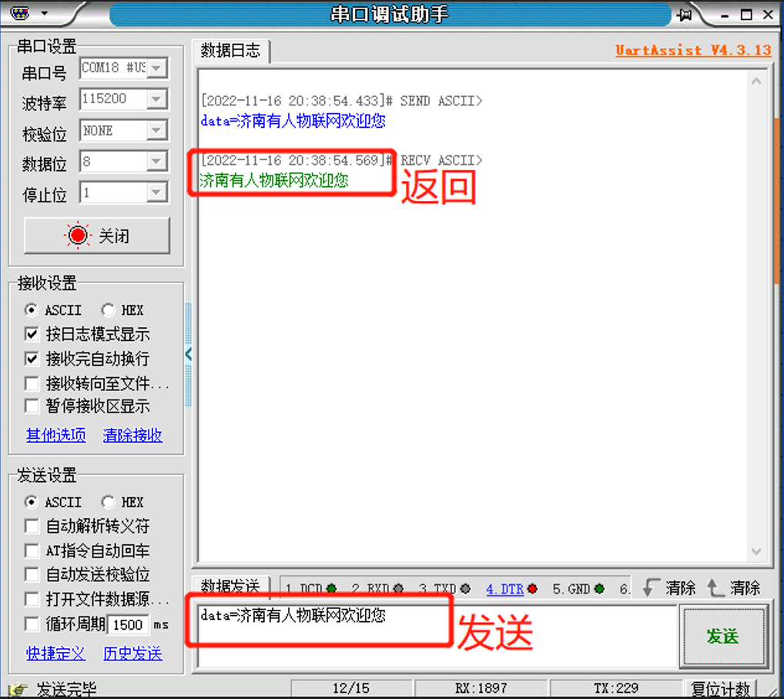The height and width of the screenshot is (699, 784).
Task: Enable 接收转向至文件 checkbox
Action: (x=32, y=383)
